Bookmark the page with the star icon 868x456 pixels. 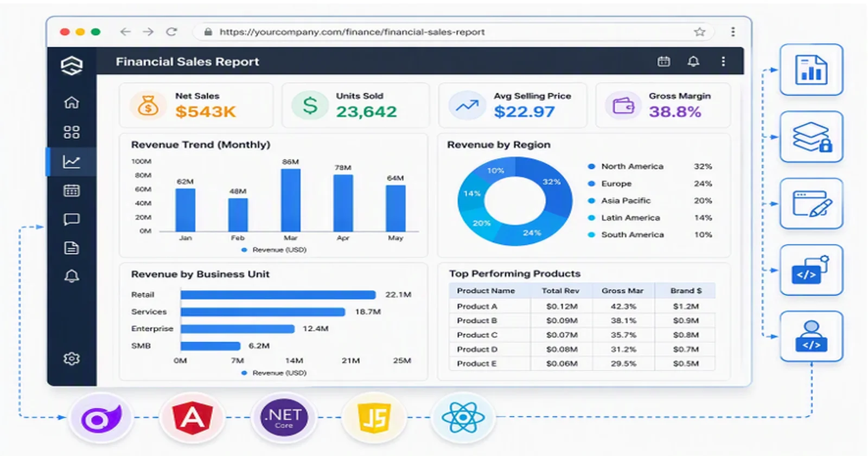coord(700,32)
